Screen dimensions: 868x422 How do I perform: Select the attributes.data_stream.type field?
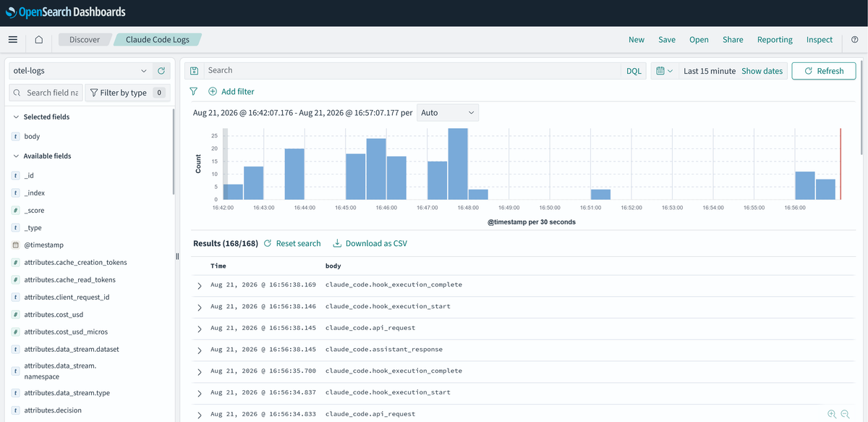coord(67,393)
